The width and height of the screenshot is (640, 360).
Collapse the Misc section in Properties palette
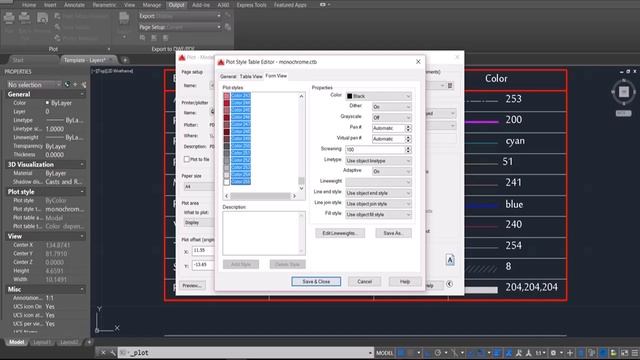[x=82, y=289]
